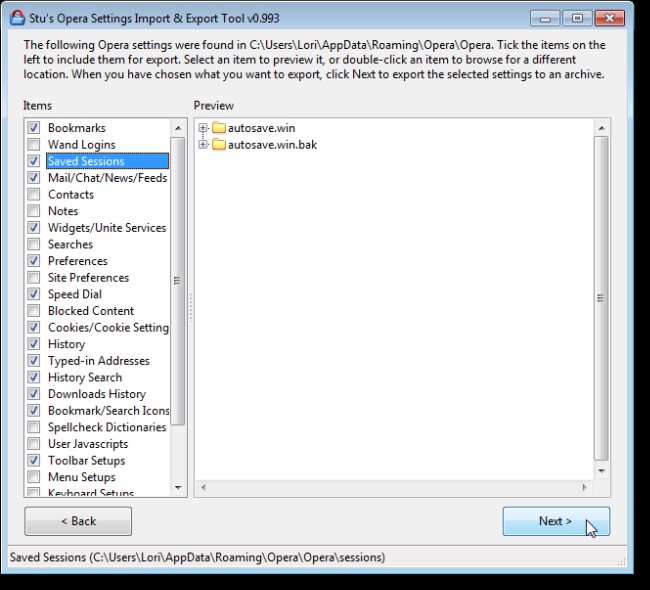Disable the Bookmark/Search Icons checkbox
The height and width of the screenshot is (590, 650).
[x=34, y=410]
